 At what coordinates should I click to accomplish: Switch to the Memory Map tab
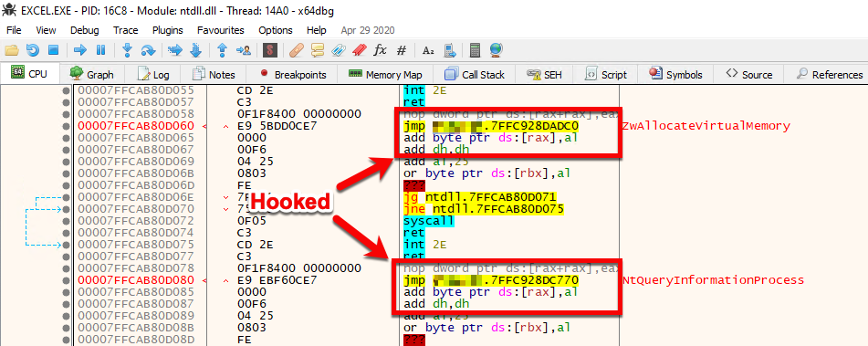[x=386, y=74]
